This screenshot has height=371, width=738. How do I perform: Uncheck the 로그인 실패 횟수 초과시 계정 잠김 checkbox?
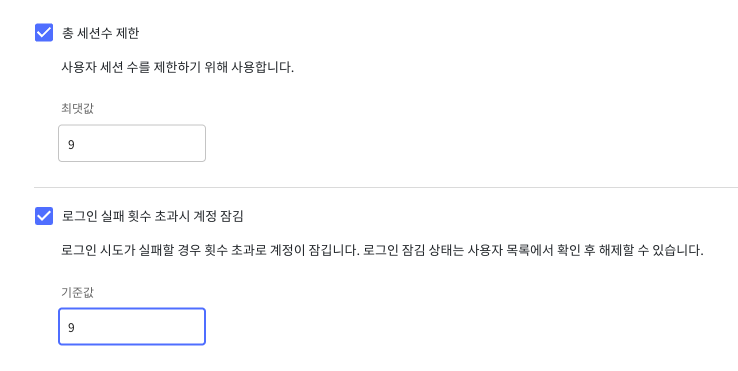[x=44, y=216]
